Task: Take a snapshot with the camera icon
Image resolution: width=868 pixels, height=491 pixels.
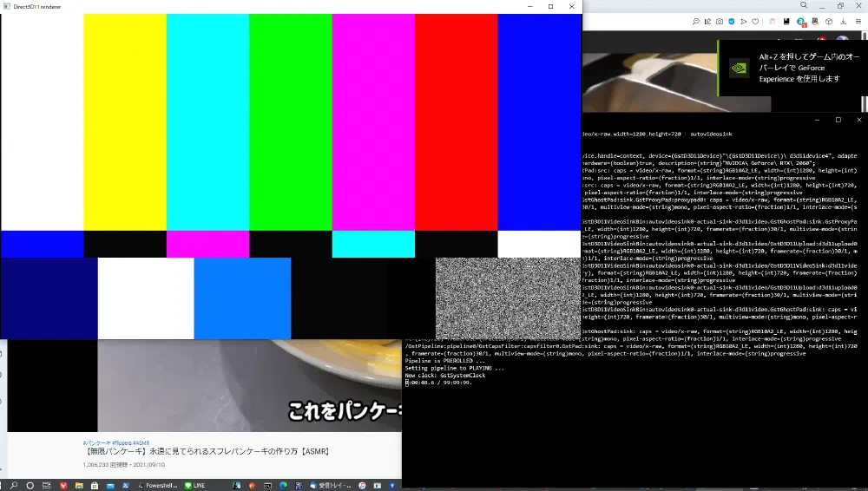Action: (x=719, y=21)
